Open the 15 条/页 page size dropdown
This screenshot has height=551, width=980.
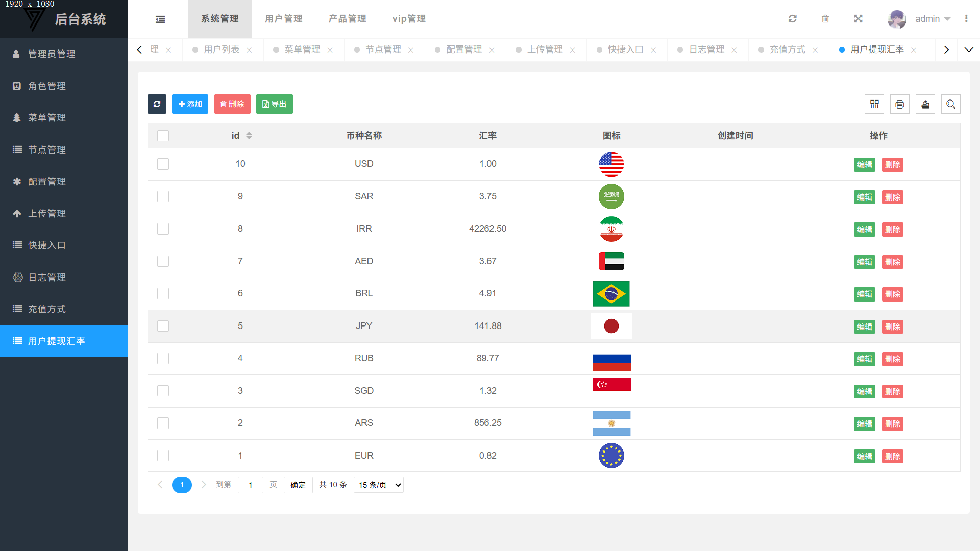pyautogui.click(x=379, y=485)
